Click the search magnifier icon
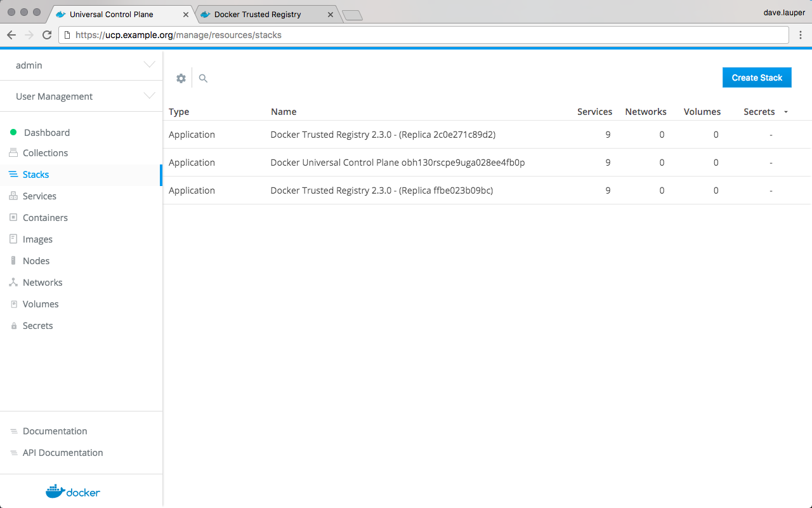The height and width of the screenshot is (508, 812). [x=203, y=78]
